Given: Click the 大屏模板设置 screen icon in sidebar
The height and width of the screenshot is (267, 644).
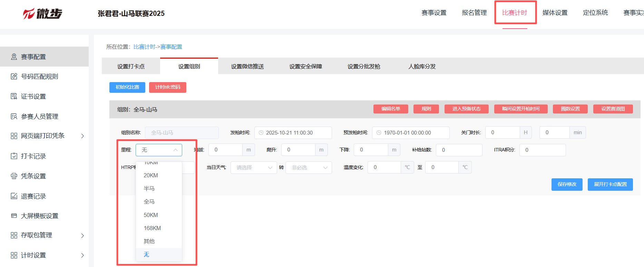Looking at the screenshot, I should [14, 216].
